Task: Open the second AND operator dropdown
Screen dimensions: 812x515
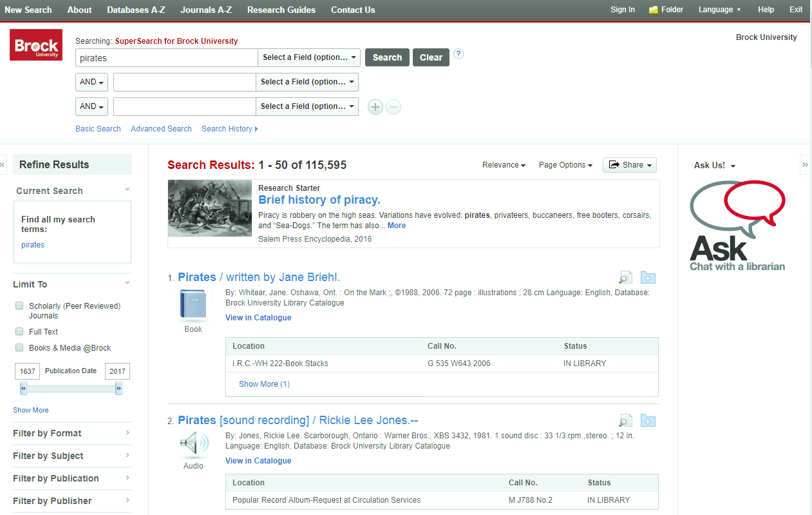Action: tap(91, 106)
